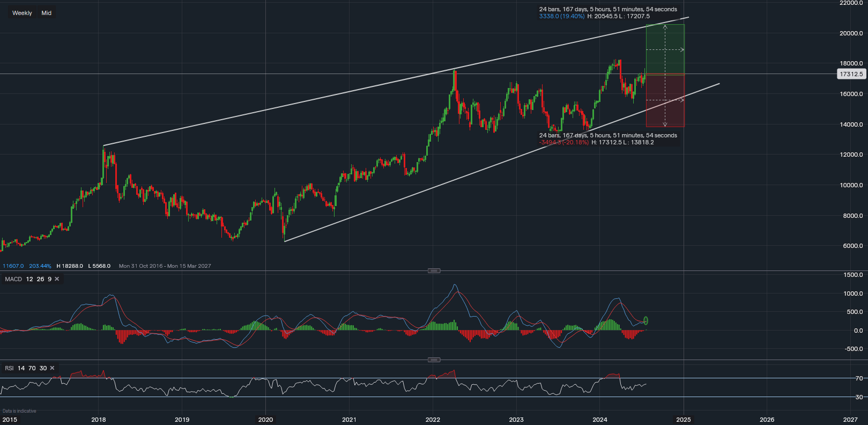
Task: Click the 2025 label on the time axis
Action: tap(683, 420)
